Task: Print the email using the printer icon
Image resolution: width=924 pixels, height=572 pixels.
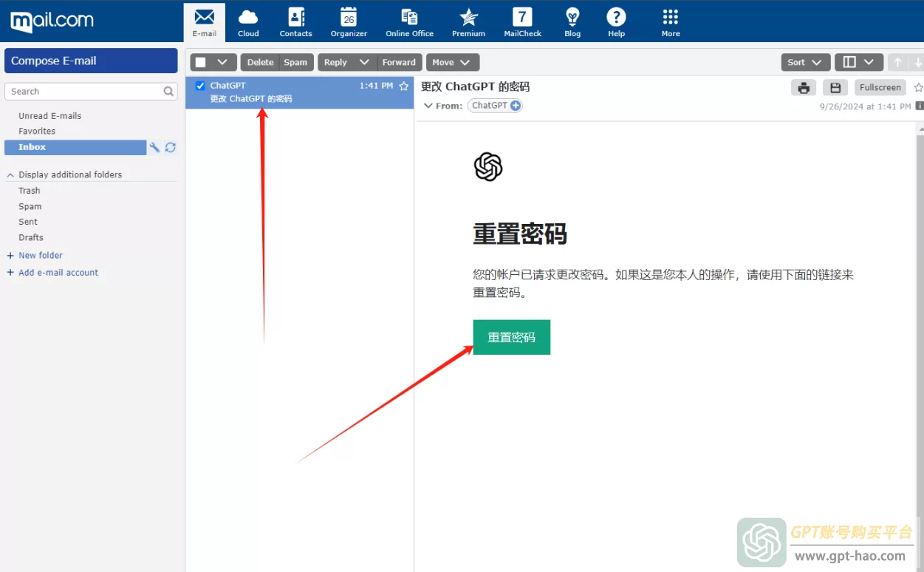Action: (x=804, y=88)
